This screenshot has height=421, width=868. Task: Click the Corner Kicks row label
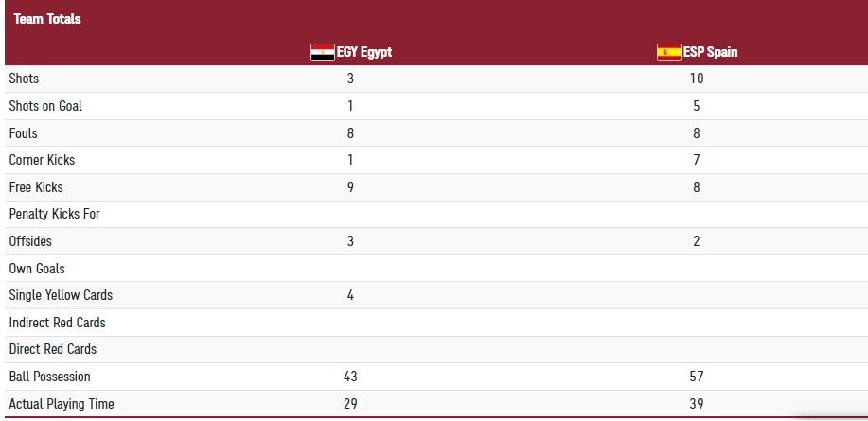42,160
